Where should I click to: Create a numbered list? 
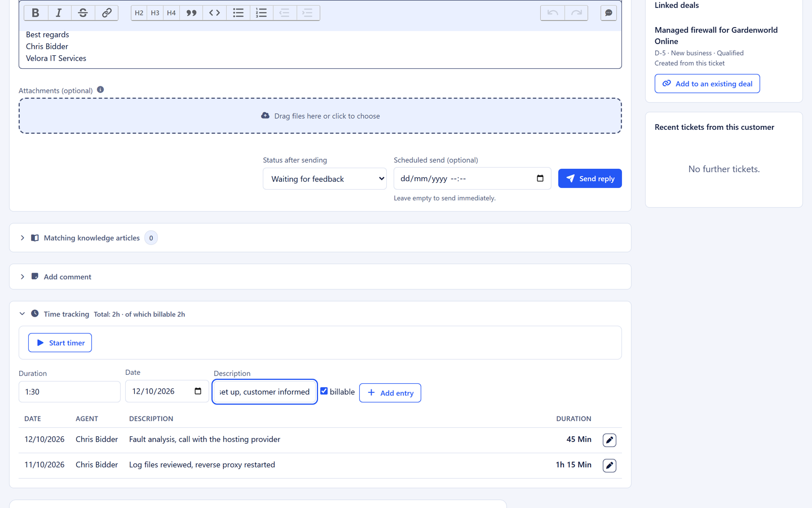click(261, 13)
